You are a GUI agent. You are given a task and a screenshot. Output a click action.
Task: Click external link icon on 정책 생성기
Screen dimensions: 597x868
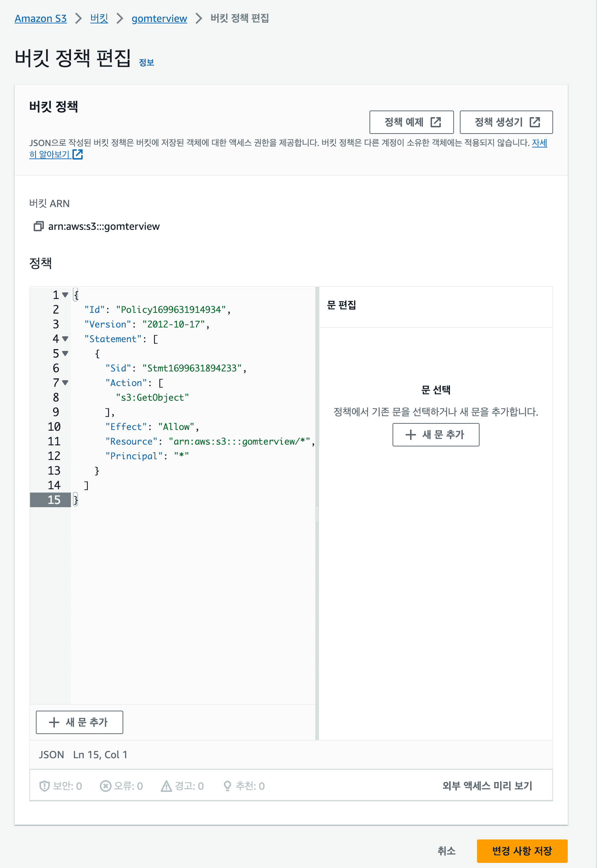coord(535,122)
